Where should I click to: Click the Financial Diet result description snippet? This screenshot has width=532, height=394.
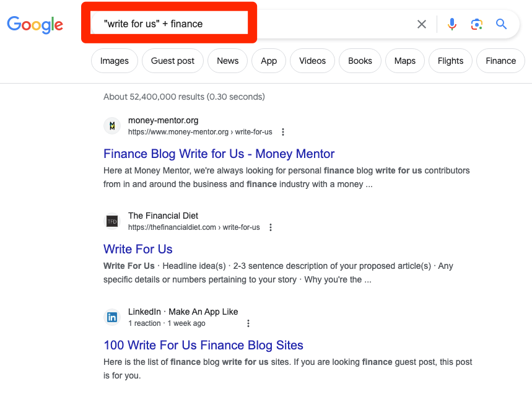point(278,273)
